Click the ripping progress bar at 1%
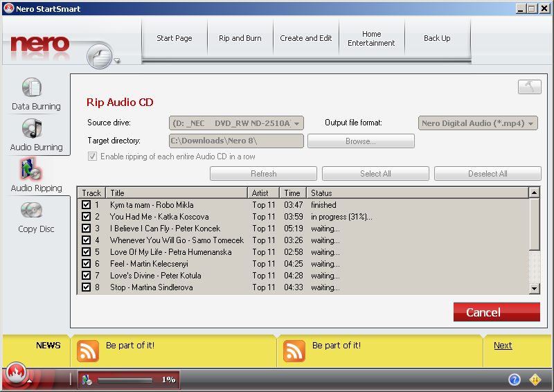Image resolution: width=554 pixels, height=392 pixels. coord(125,380)
